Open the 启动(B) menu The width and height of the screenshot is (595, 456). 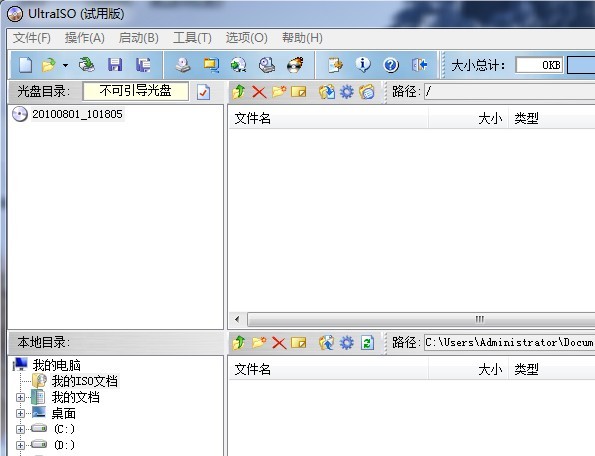tap(139, 38)
